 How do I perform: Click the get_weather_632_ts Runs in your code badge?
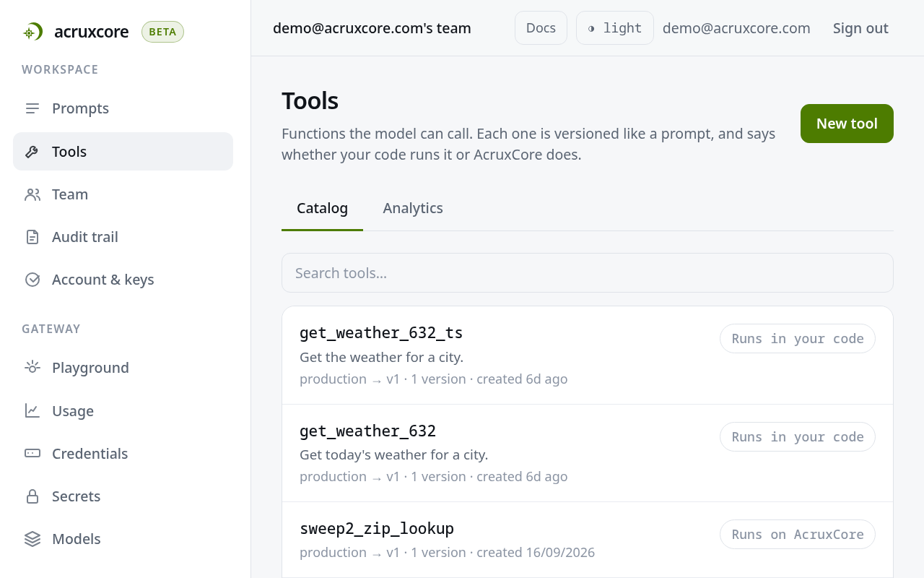pos(798,339)
